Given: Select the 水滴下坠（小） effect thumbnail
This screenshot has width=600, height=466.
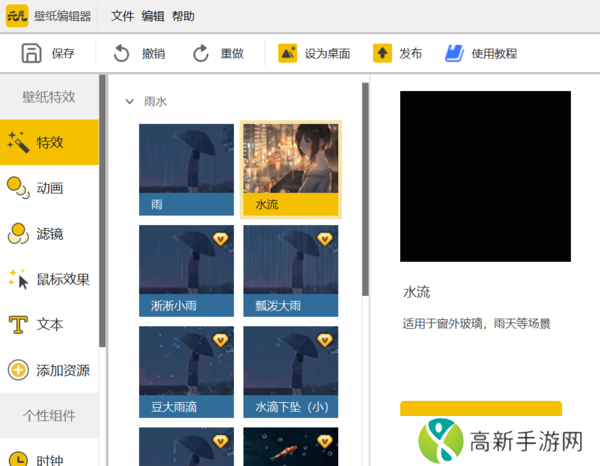Looking at the screenshot, I should point(291,372).
